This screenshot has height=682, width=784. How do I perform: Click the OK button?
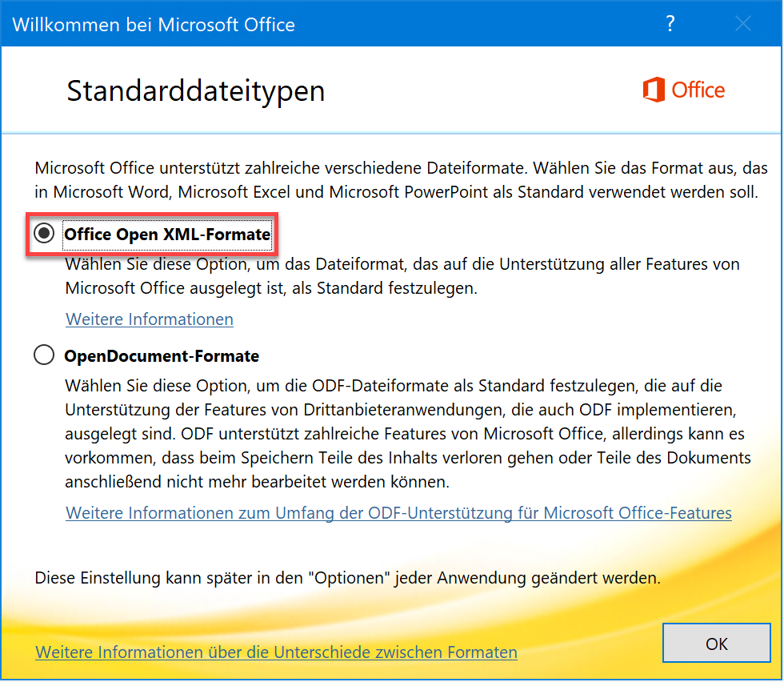tap(717, 643)
